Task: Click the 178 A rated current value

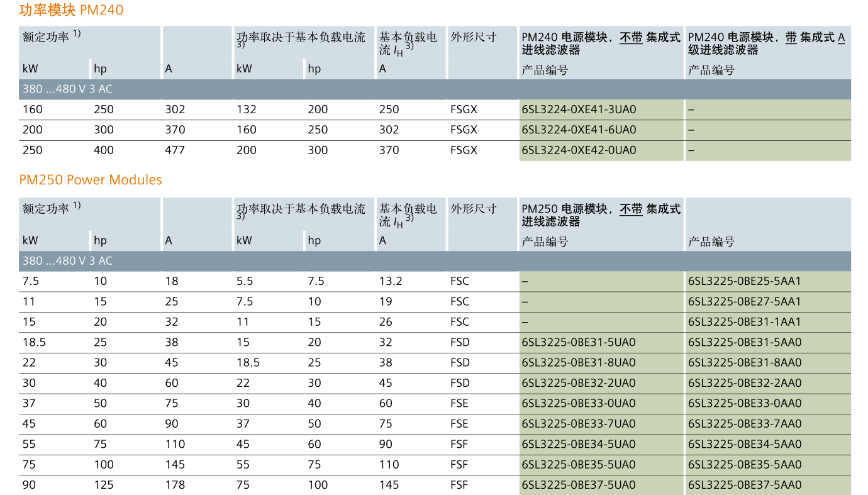Action: pyautogui.click(x=175, y=485)
